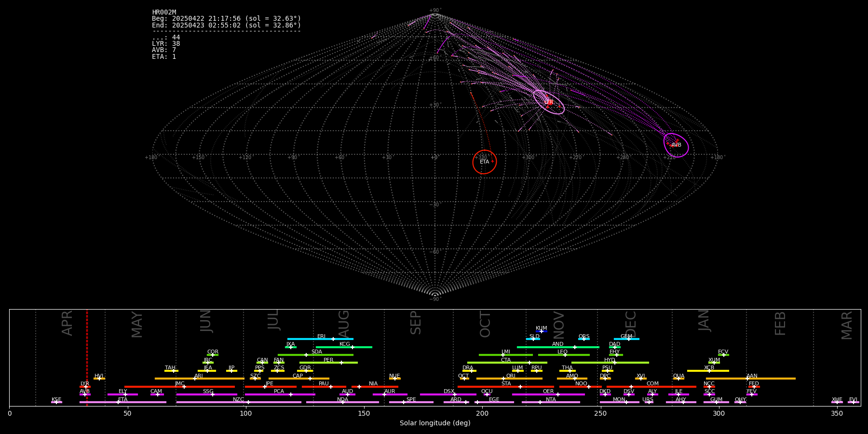Image resolution: width=868 pixels, height=434 pixels.
Task: Click the peak cross on KUM bar
Action: click(x=541, y=331)
